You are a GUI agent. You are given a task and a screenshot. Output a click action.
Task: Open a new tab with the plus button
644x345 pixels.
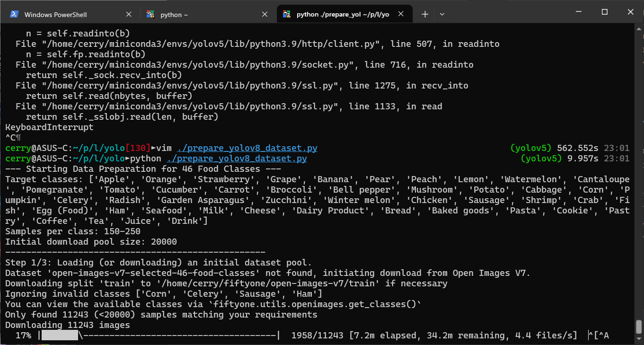click(x=424, y=14)
